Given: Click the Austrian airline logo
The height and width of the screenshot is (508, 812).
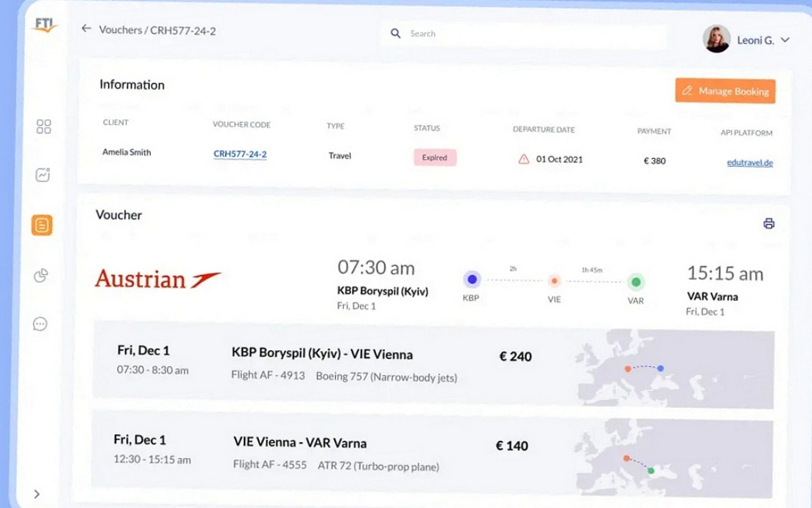Looking at the screenshot, I should [157, 279].
